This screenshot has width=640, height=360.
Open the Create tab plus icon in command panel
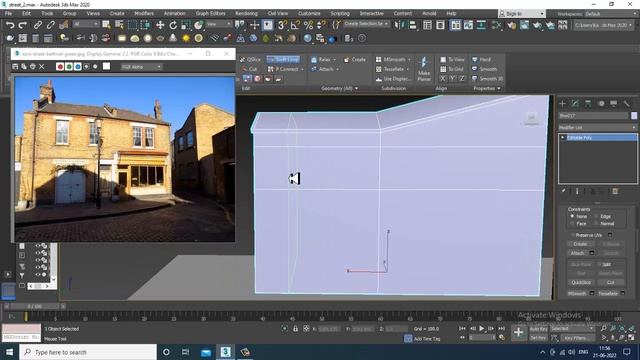[x=562, y=104]
